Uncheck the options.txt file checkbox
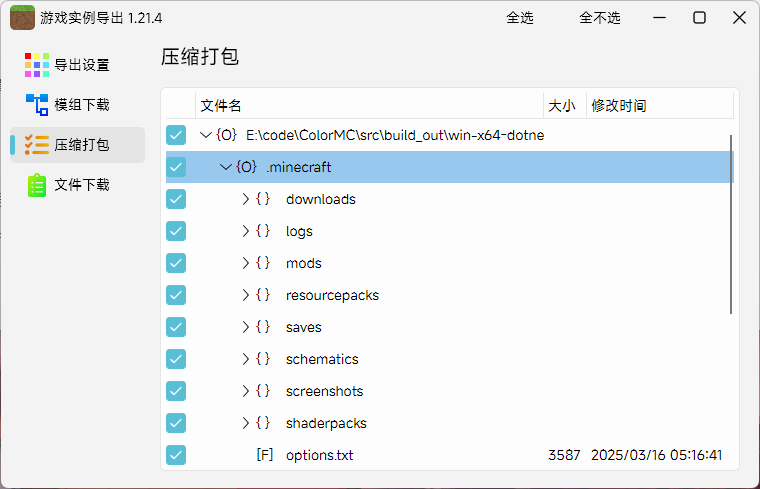The width and height of the screenshot is (760, 489). click(x=176, y=455)
